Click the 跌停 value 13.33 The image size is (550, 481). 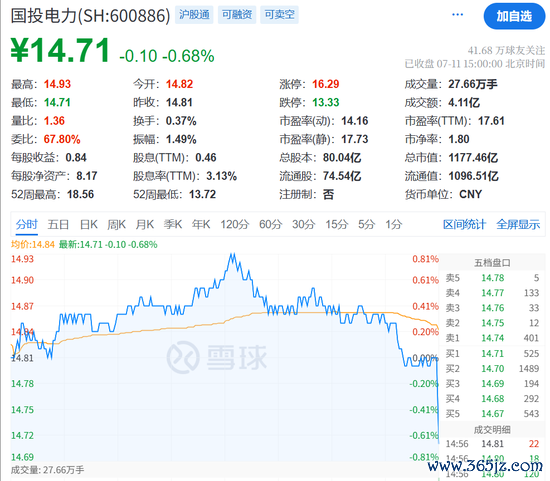pos(326,102)
